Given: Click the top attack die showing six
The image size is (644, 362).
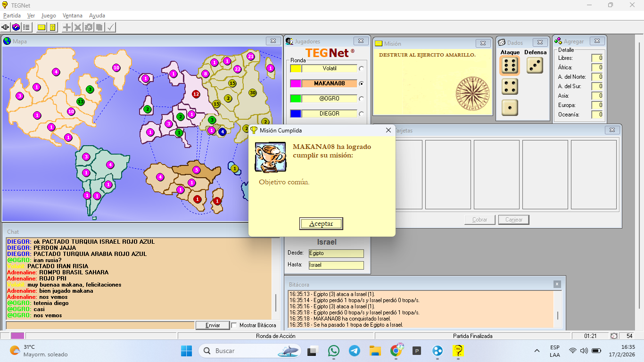Looking at the screenshot, I should click(510, 66).
